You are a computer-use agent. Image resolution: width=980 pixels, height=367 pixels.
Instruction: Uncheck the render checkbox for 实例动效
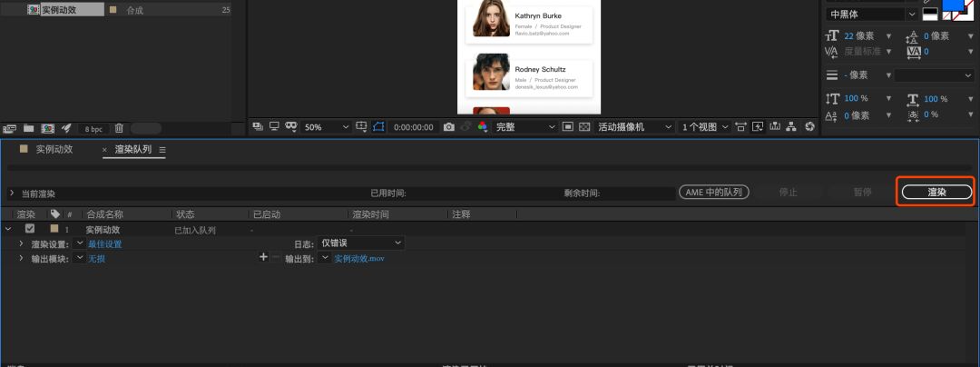[x=30, y=230]
